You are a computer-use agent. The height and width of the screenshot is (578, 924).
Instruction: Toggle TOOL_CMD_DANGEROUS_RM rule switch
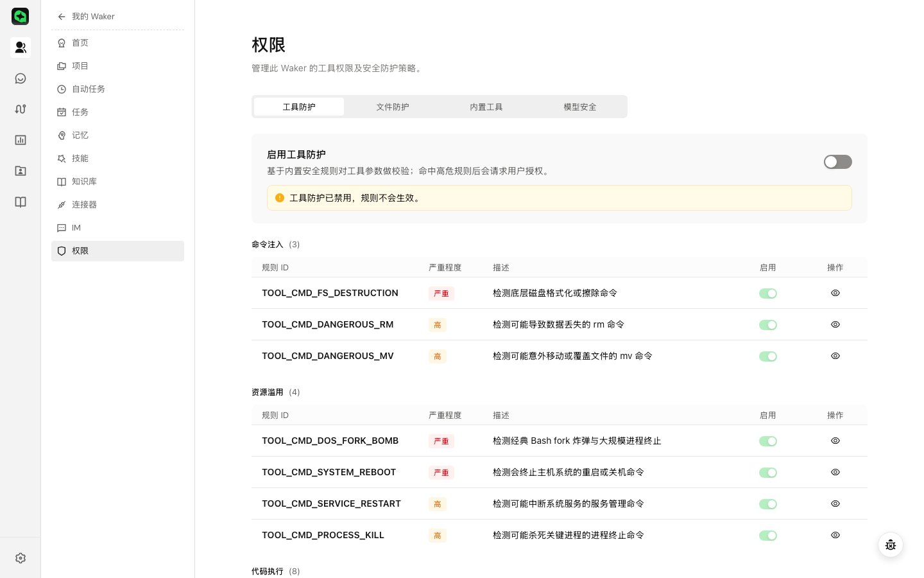(x=768, y=325)
